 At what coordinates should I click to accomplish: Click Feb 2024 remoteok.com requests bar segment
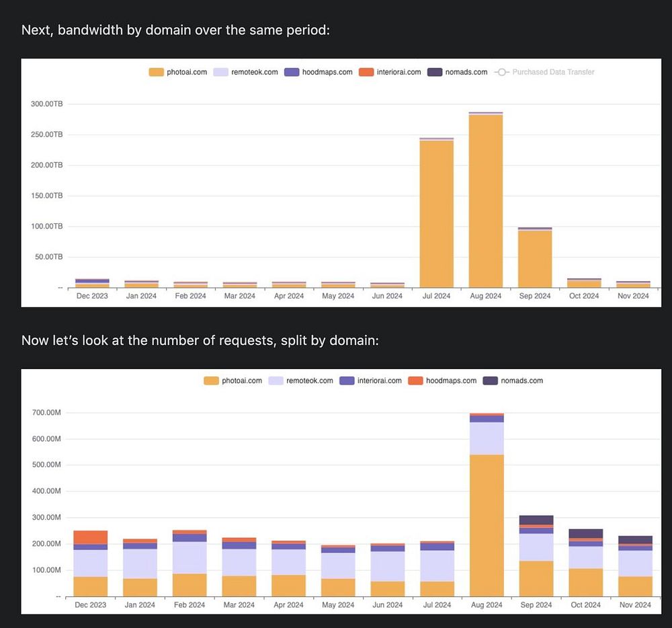(x=190, y=557)
